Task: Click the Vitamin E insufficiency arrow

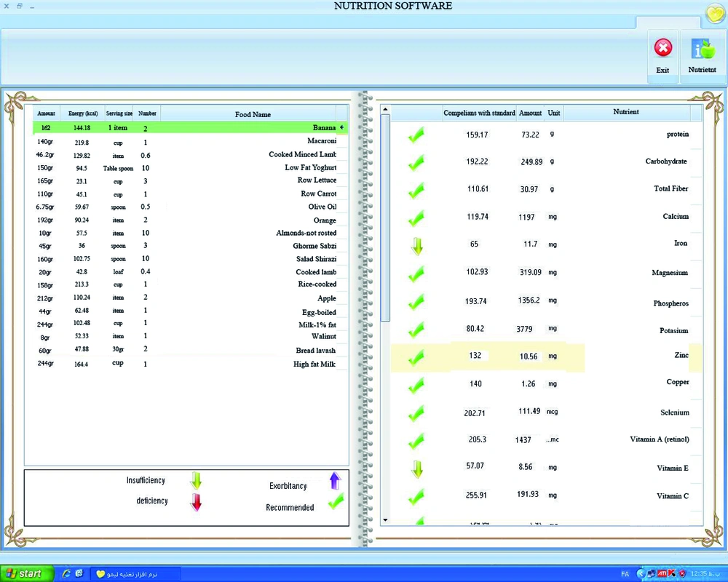Action: (417, 469)
